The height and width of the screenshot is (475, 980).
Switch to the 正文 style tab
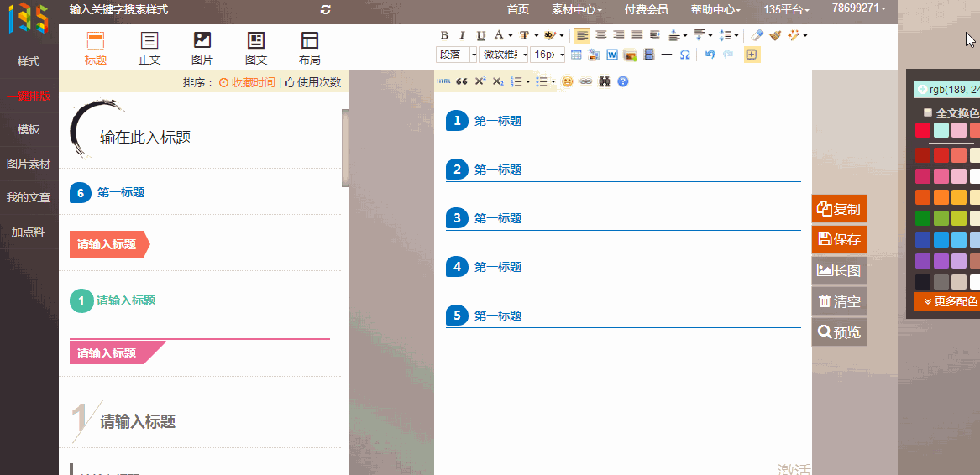tap(149, 49)
